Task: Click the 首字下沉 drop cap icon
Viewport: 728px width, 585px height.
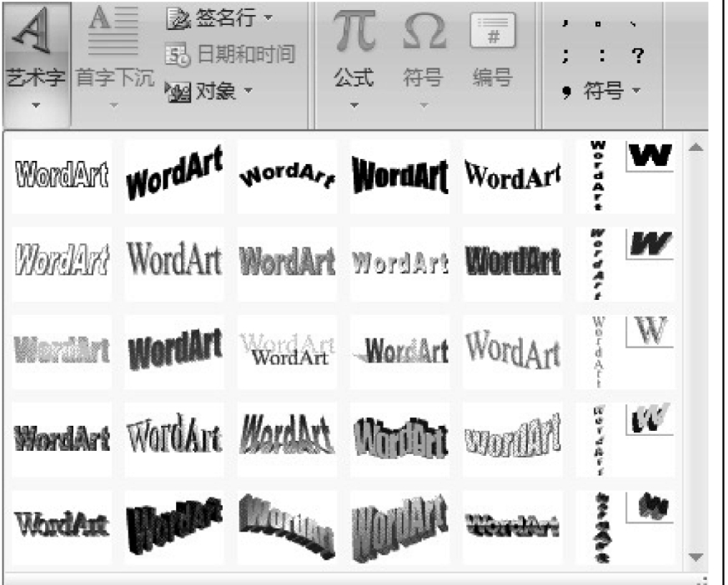Action: (113, 32)
